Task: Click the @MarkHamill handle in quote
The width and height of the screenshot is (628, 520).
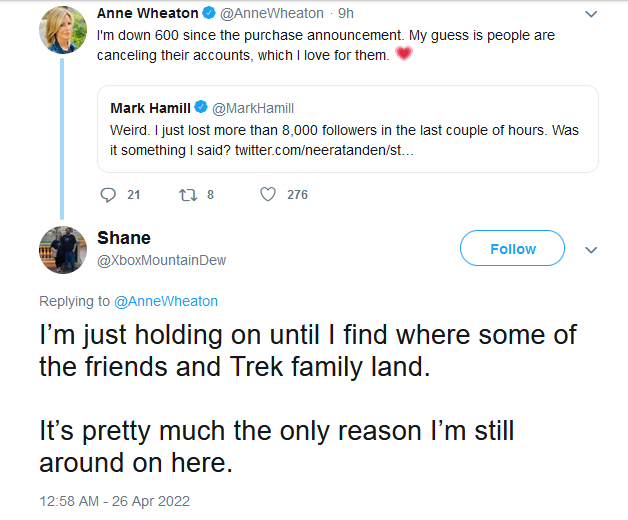Action: (253, 108)
